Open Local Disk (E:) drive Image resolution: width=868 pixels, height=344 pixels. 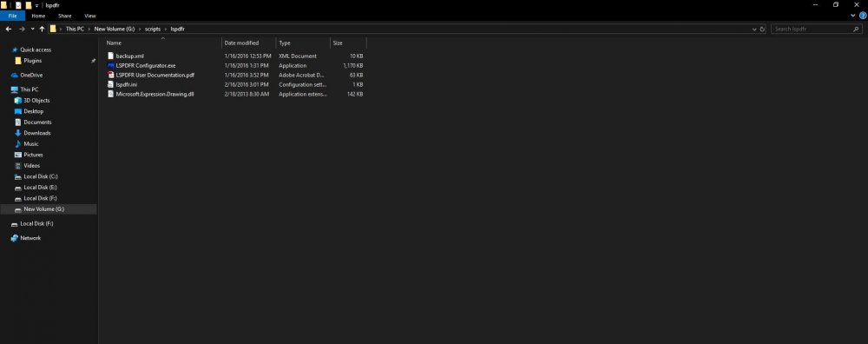click(x=41, y=188)
